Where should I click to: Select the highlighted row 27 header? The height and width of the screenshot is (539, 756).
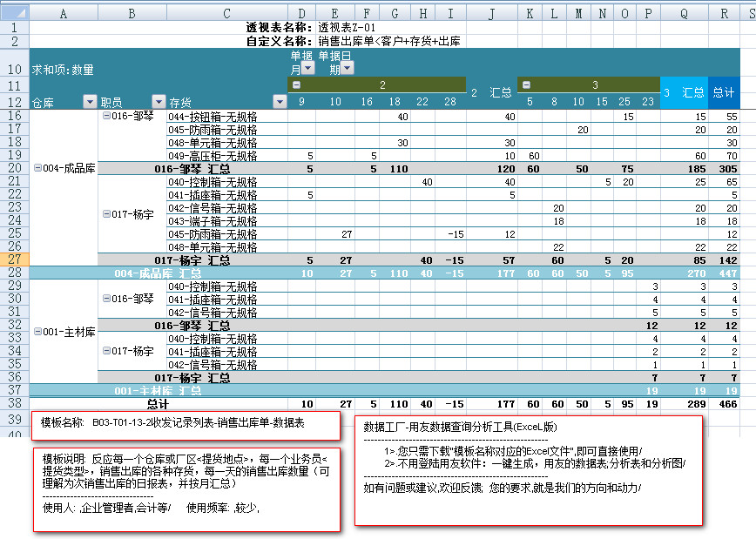point(15,259)
